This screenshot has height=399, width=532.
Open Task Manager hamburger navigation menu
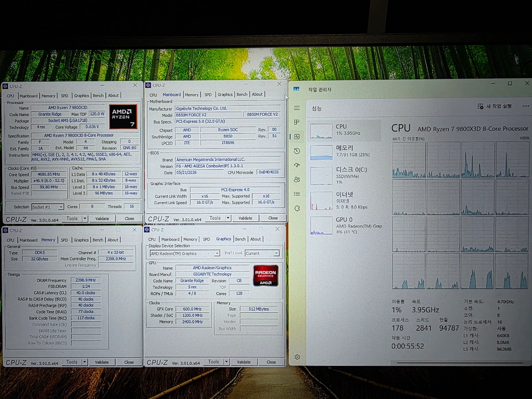297,108
